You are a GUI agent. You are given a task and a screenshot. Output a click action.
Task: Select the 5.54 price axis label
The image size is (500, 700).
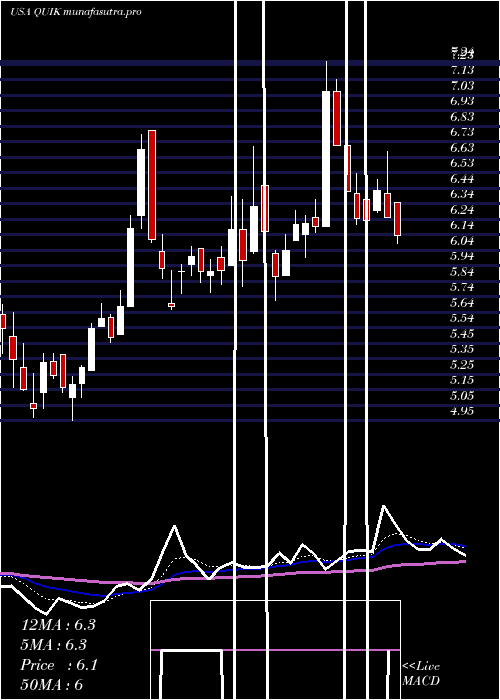point(462,318)
